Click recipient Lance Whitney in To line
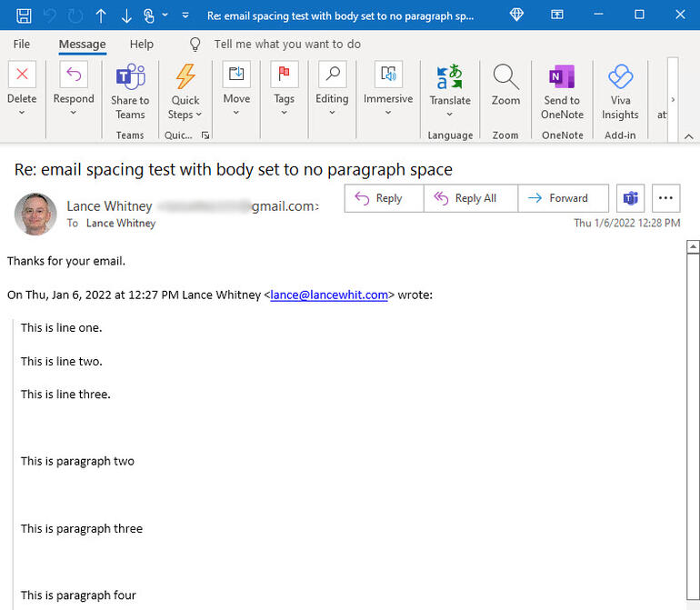Image resolution: width=700 pixels, height=610 pixels. coord(121,224)
